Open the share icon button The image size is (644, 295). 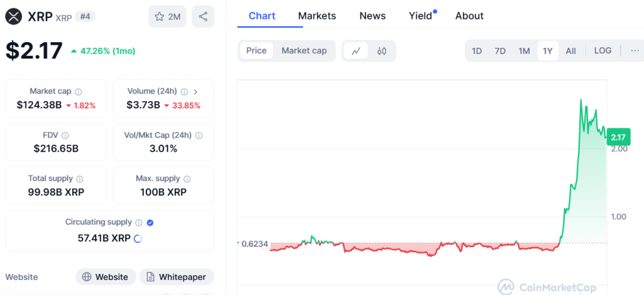click(x=203, y=16)
